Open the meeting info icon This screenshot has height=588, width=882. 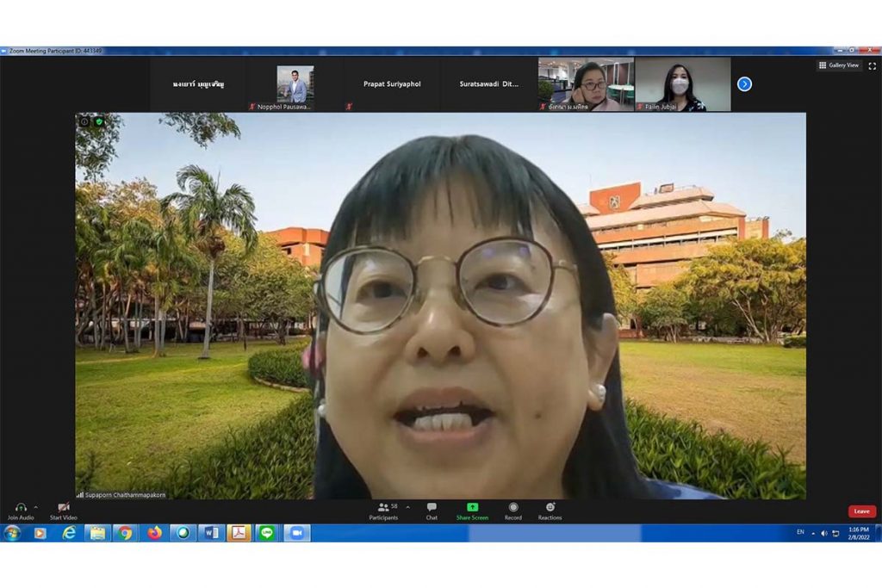[x=84, y=121]
